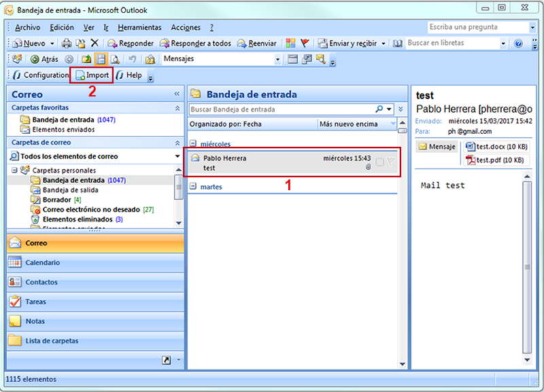Click the Reenviar forward button
544x392 pixels.
(x=257, y=43)
